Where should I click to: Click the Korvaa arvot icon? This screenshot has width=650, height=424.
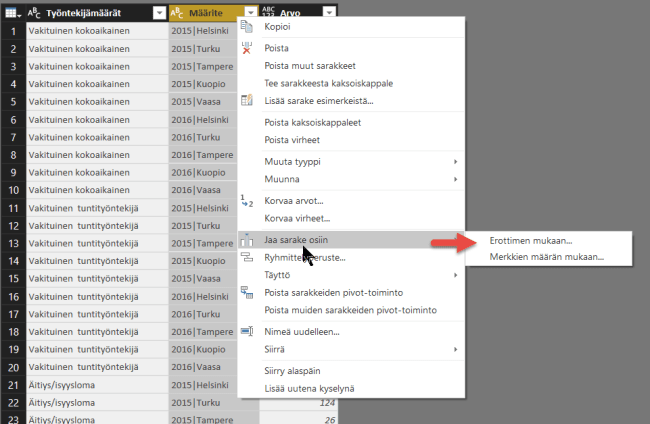point(247,201)
